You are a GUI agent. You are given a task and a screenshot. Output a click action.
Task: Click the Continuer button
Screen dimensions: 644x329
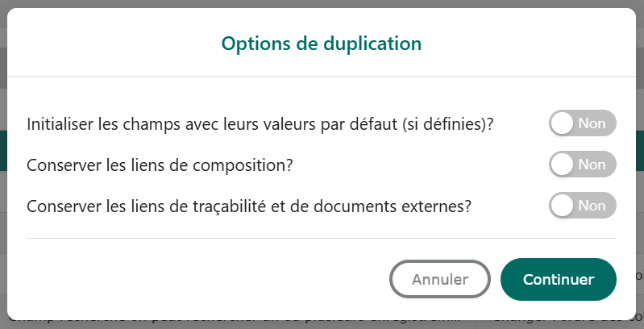pos(558,280)
